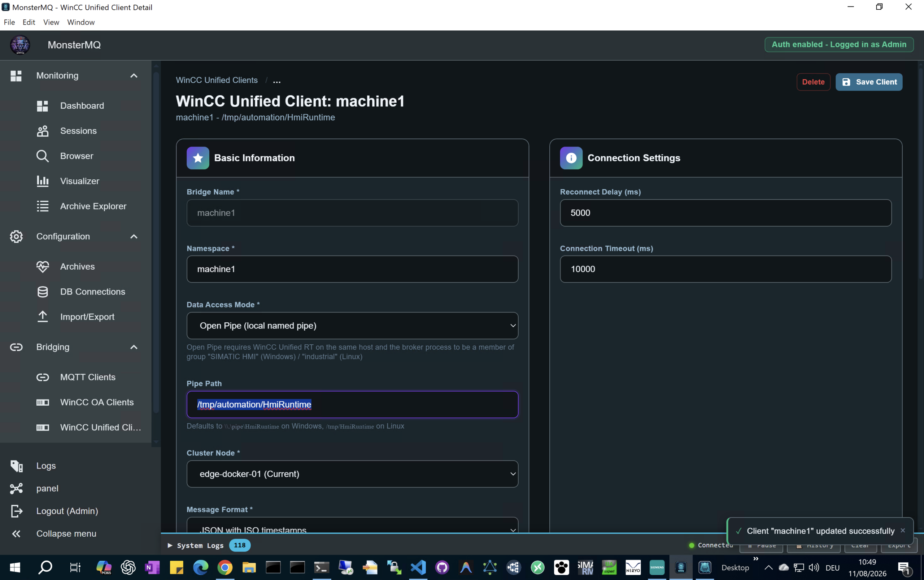Image resolution: width=924 pixels, height=580 pixels.
Task: Open the Siemens app in taskbar
Action: click(x=657, y=567)
